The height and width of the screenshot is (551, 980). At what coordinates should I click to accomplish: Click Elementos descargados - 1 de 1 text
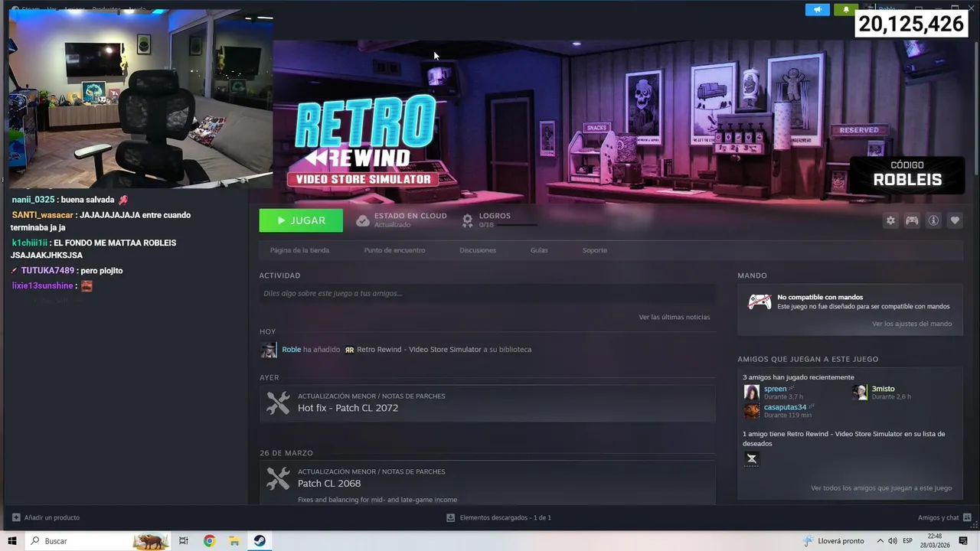(x=505, y=517)
